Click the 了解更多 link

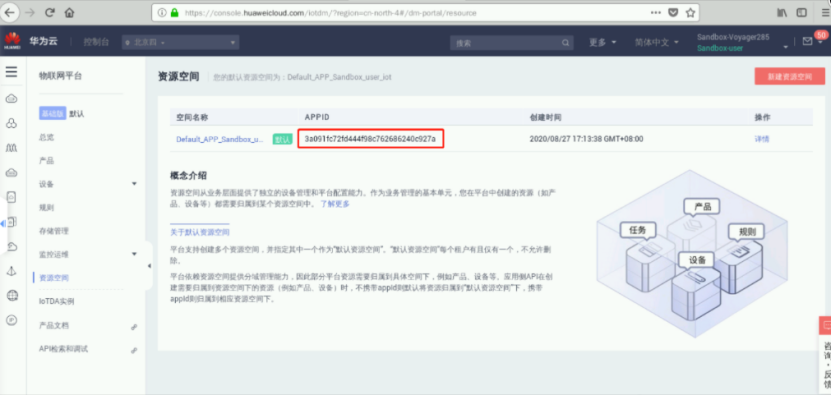click(x=335, y=204)
